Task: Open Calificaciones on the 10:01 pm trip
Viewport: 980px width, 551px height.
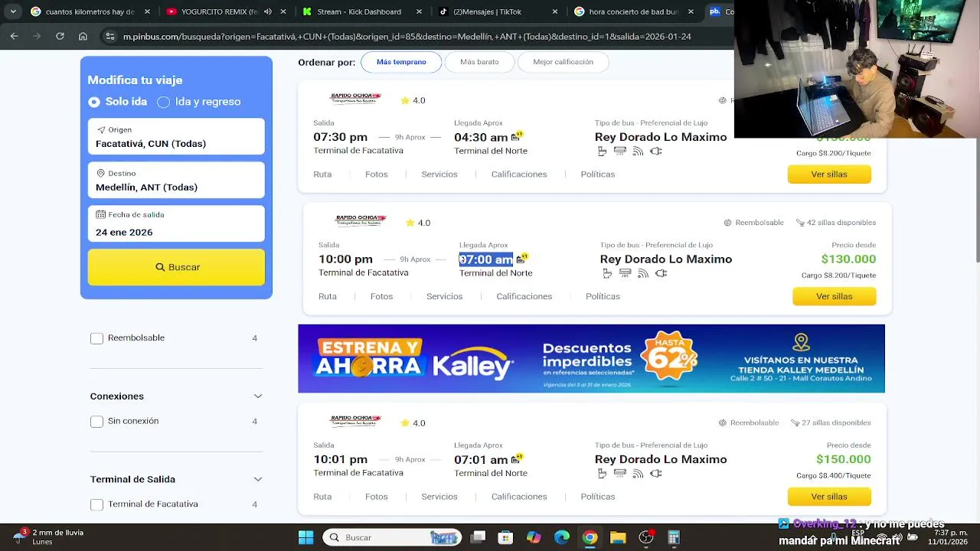Action: (x=519, y=497)
